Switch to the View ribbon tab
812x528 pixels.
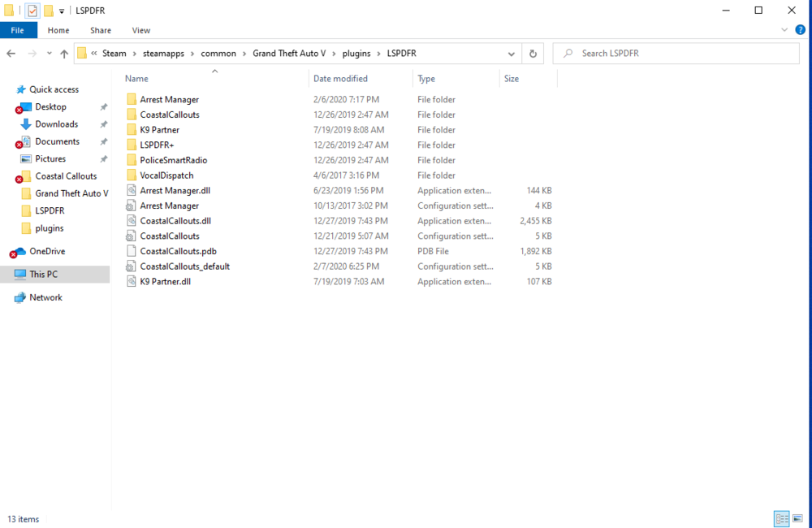pyautogui.click(x=140, y=30)
